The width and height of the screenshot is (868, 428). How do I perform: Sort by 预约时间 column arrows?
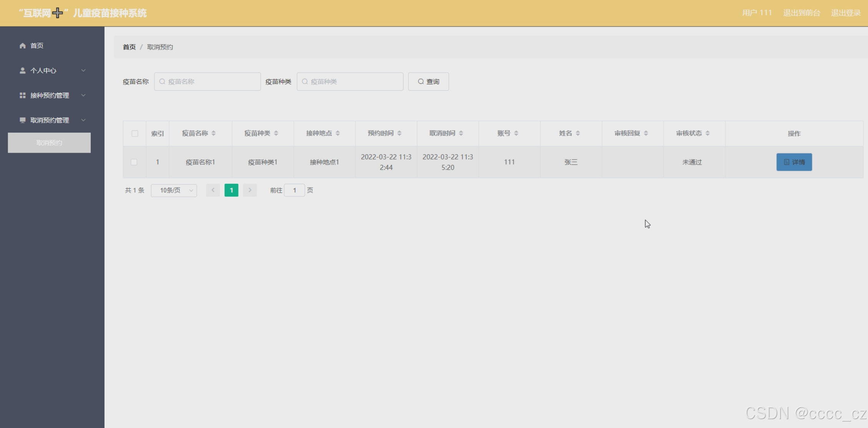pos(400,133)
